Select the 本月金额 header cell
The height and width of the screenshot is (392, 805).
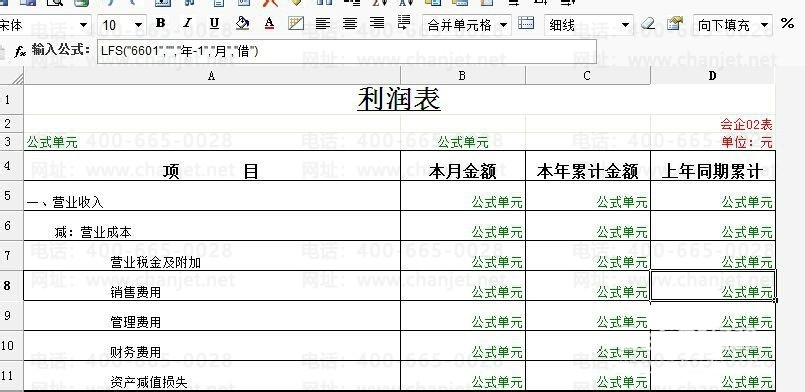point(463,166)
